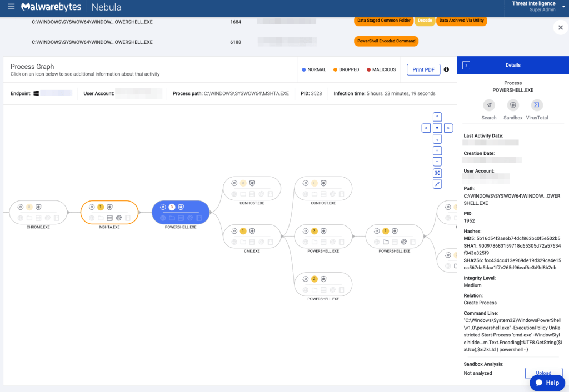
Task: Select the CHROME.EXE process node
Action: [38, 213]
